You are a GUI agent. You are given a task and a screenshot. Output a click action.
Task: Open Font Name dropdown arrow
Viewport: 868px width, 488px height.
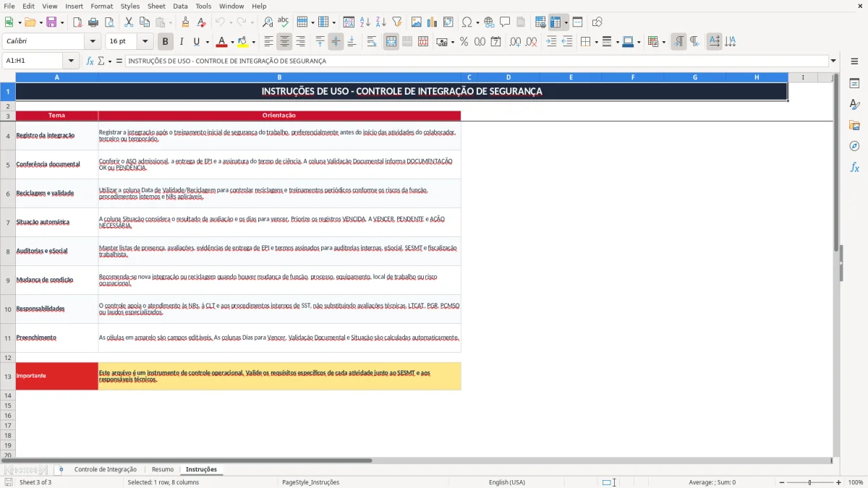pyautogui.click(x=92, y=42)
